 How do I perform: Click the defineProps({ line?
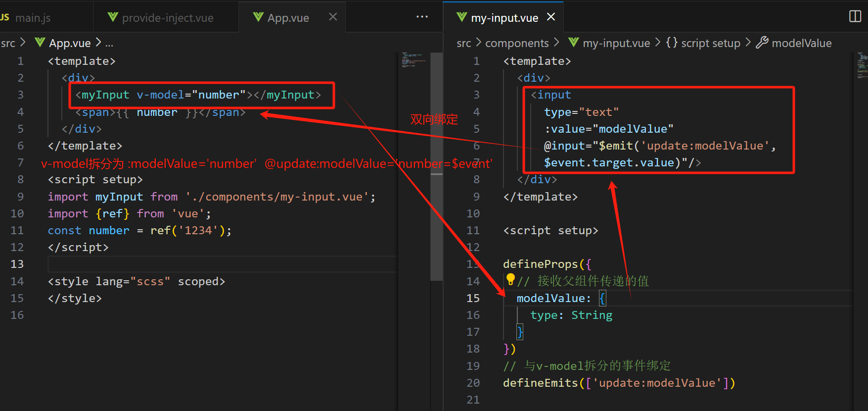coord(547,264)
